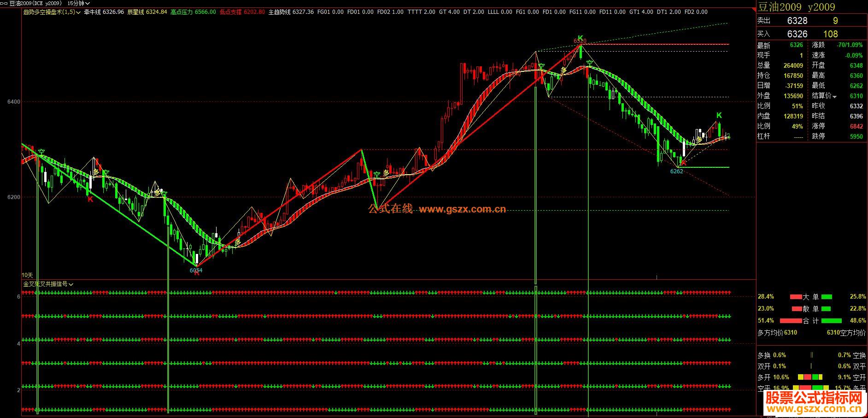Click the 低点支撑 6202.80 value
The image size is (868, 418).
(x=242, y=12)
